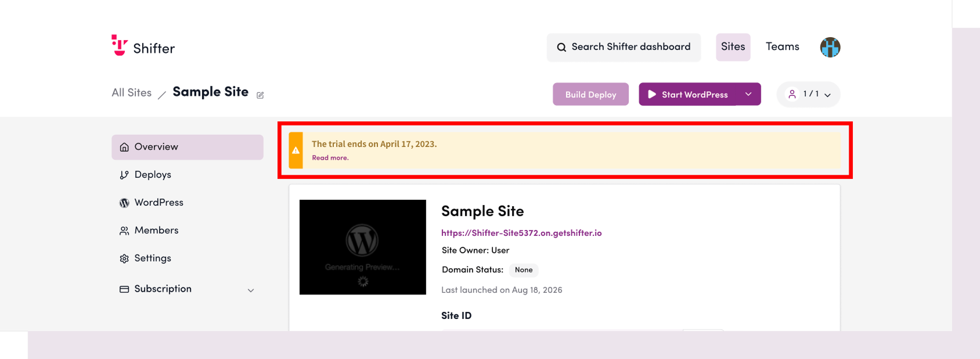Click the Site ID heading
The width and height of the screenshot is (980, 359).
point(456,316)
